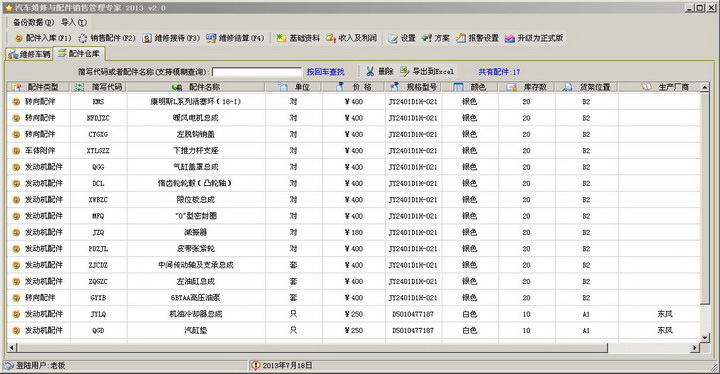Click the 共有配件:17 count label
Viewport: 720px width, 374px height.
click(x=499, y=72)
